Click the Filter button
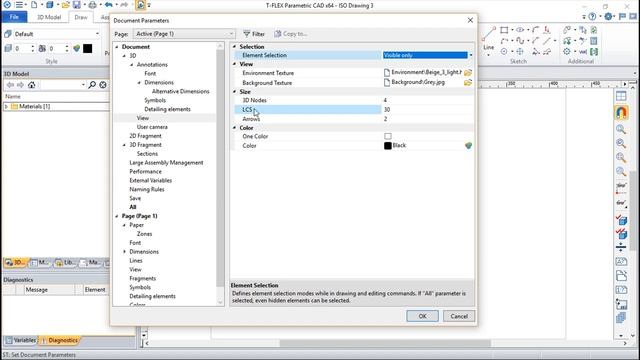640x360 pixels. [x=254, y=34]
